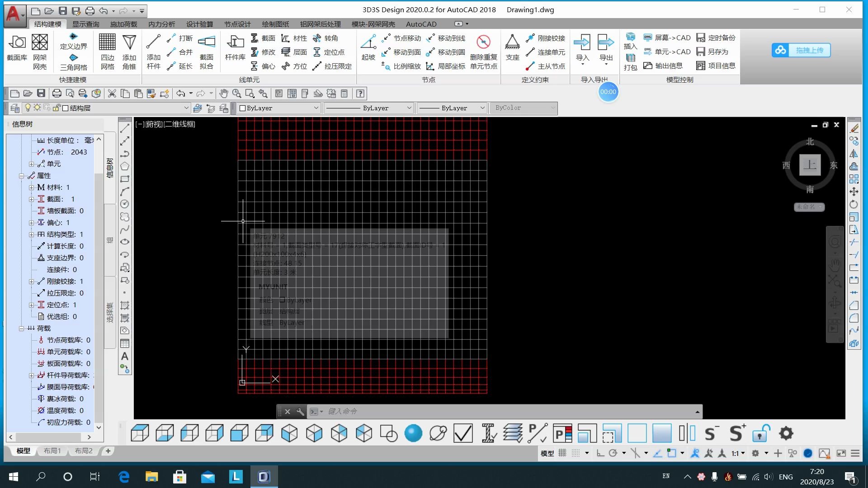The image size is (868, 488).
Task: Switch to the 内力分析 ribbon tab
Action: click(x=161, y=24)
